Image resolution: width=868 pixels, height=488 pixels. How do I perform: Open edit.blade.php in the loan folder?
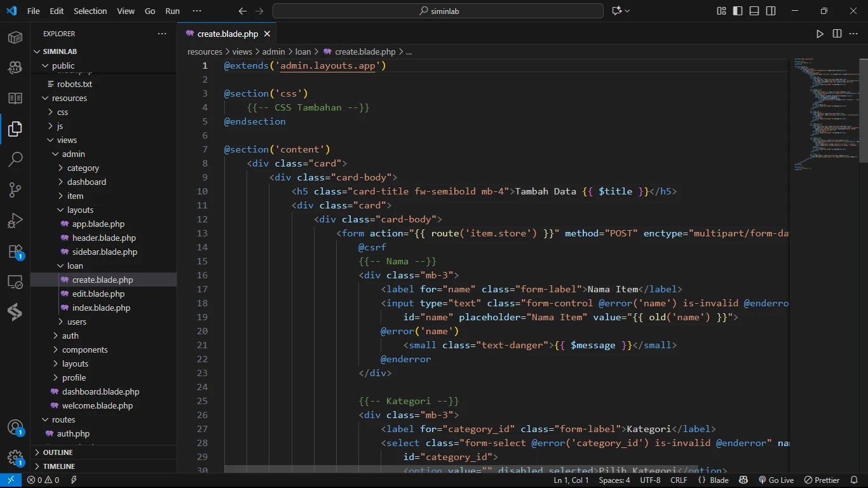[98, 294]
